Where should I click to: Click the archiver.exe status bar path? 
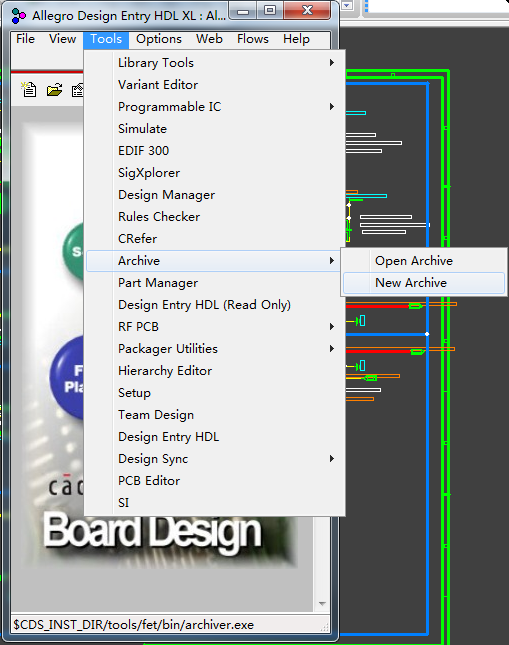tap(134, 625)
